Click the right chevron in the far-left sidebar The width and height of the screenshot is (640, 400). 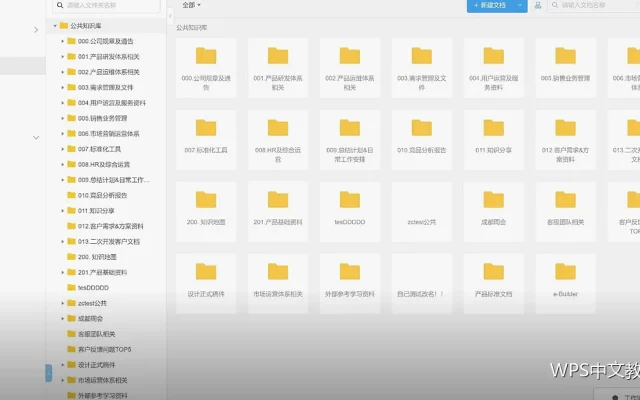(36, 30)
